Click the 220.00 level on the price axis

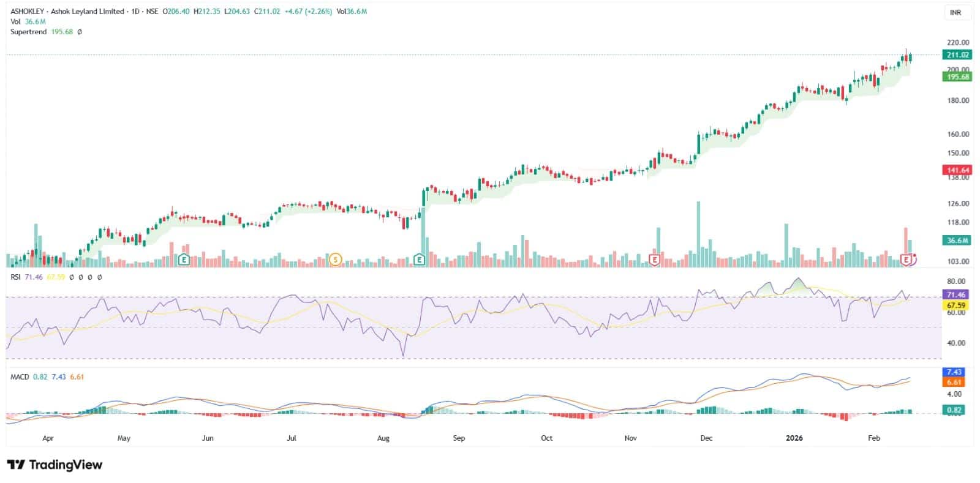(x=958, y=42)
